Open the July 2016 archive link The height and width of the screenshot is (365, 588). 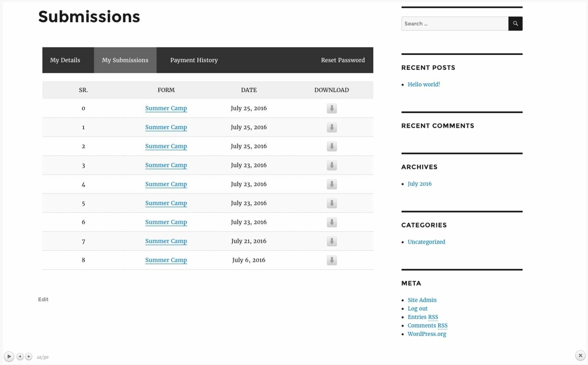point(419,184)
